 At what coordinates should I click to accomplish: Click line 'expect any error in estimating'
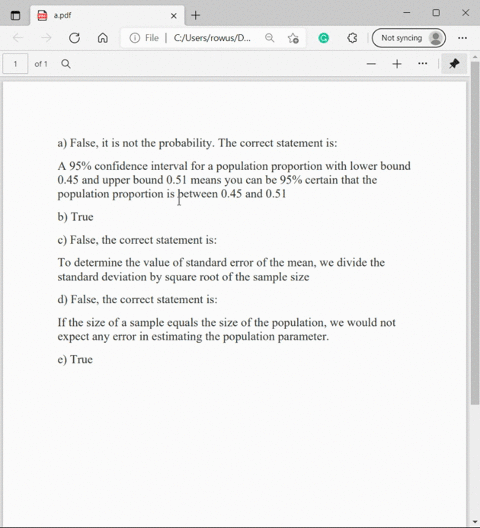(x=193, y=336)
